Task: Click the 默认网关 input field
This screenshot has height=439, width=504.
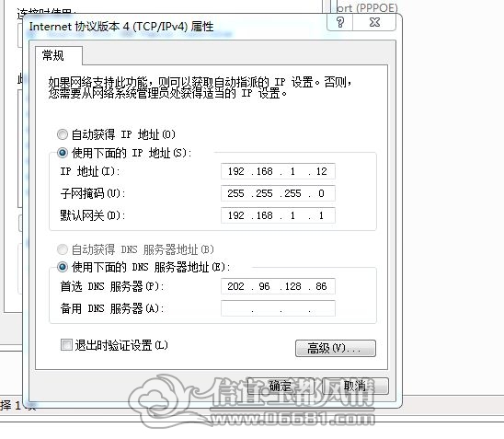Action: pos(278,215)
